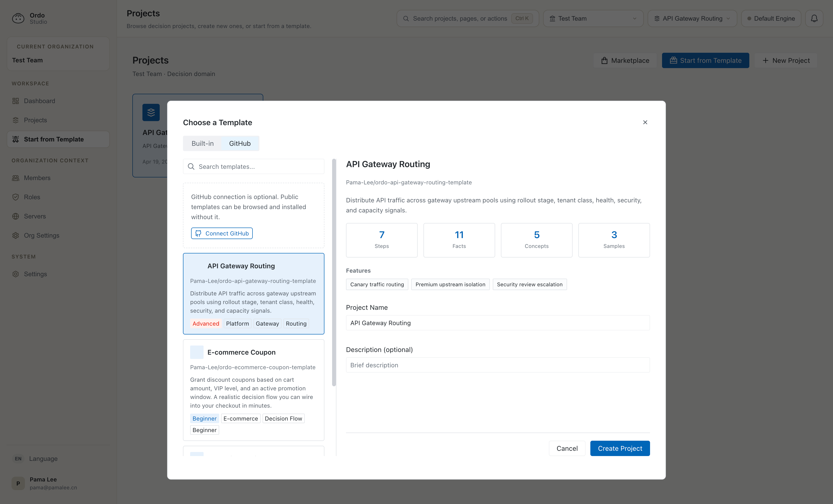Click the Ordo Studio logo icon
This screenshot has height=504, width=833.
pyautogui.click(x=18, y=18)
